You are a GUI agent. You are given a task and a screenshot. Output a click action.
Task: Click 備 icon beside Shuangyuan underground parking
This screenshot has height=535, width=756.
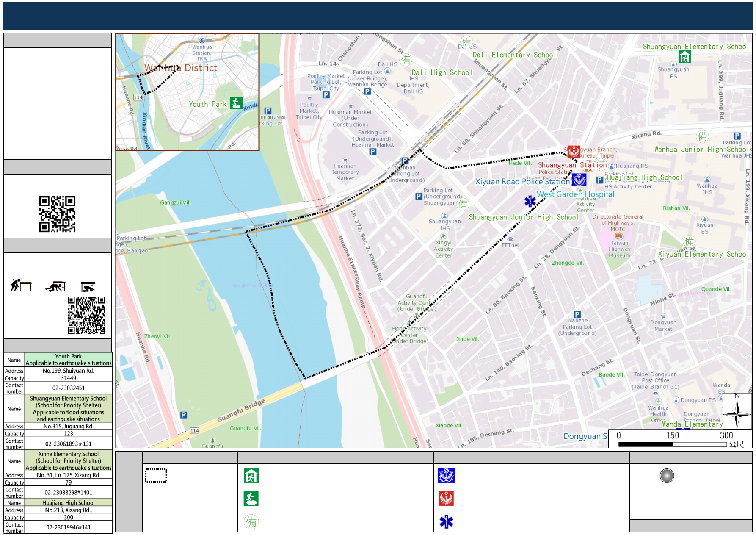pos(463,204)
